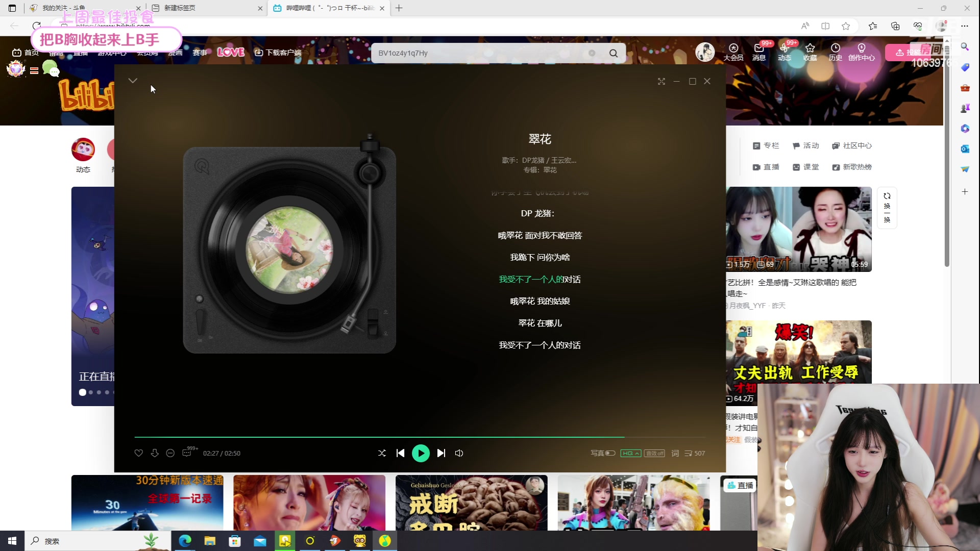Add page to favorites star in address bar
Viewport: 980px width, 551px height.
point(846,26)
